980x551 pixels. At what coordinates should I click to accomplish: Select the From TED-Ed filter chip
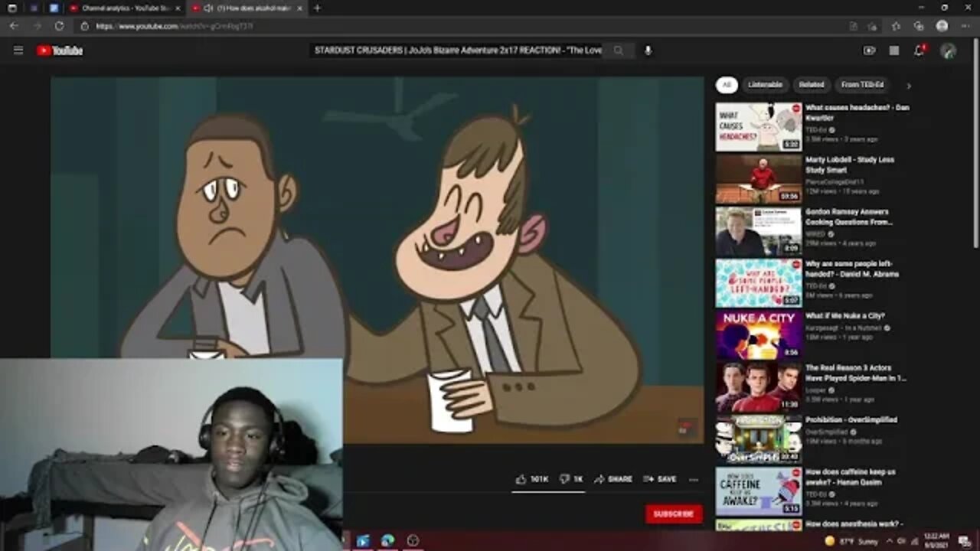862,85
